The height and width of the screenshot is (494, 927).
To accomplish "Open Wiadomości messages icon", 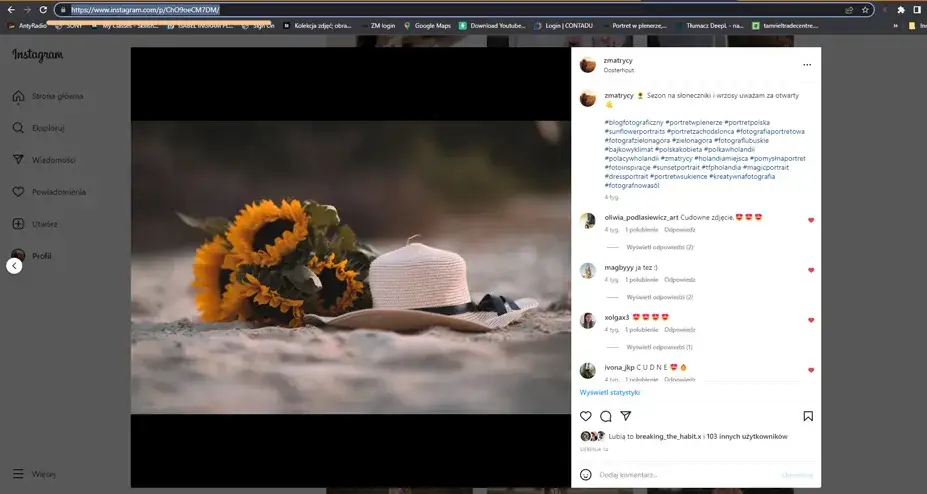I will click(18, 160).
